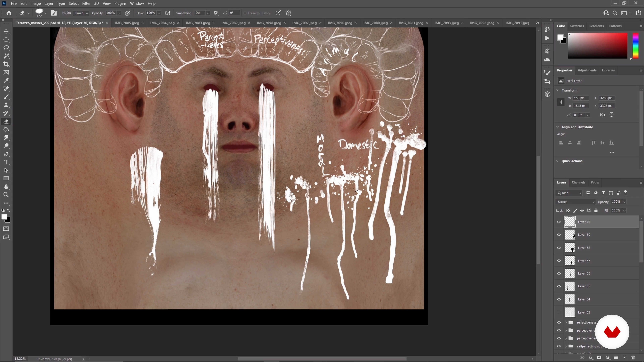Enable Erase to History checkbox
Screen dimensions: 644x362
click(245, 13)
